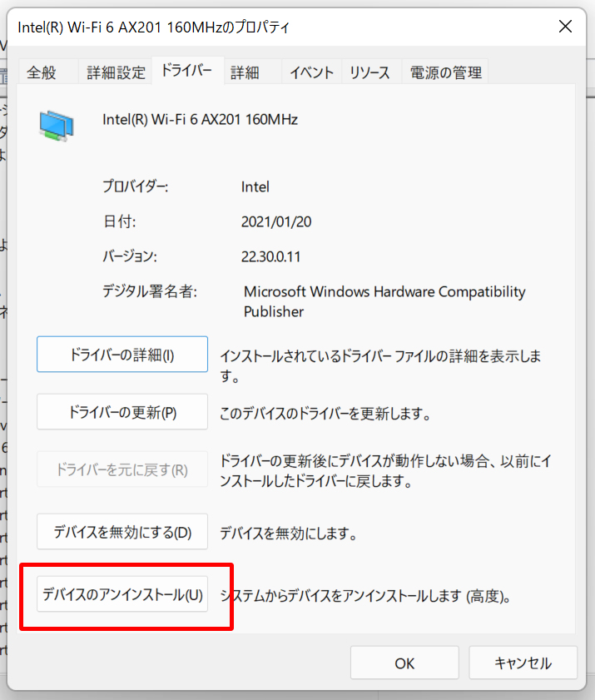Select the device name text beside icon

(x=200, y=120)
